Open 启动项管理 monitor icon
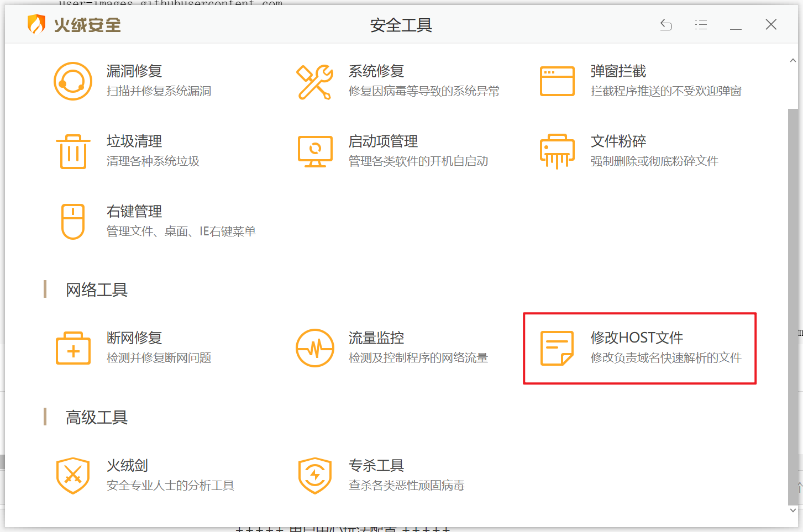Screen dimensions: 803x532 pos(315,151)
